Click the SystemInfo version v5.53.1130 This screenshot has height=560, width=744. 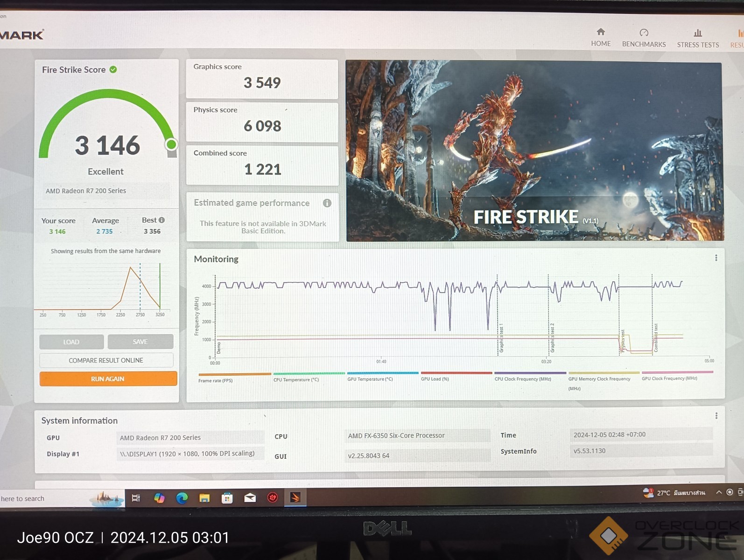pos(641,451)
